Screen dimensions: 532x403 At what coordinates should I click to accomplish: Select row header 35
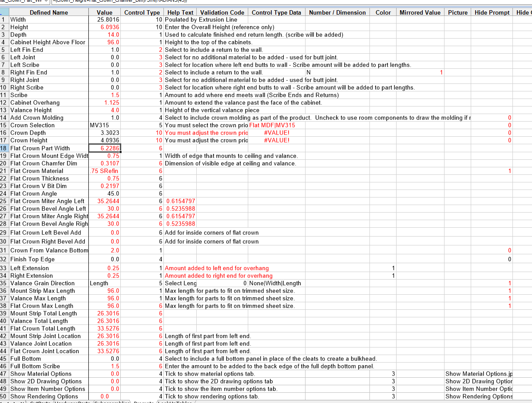click(x=4, y=283)
